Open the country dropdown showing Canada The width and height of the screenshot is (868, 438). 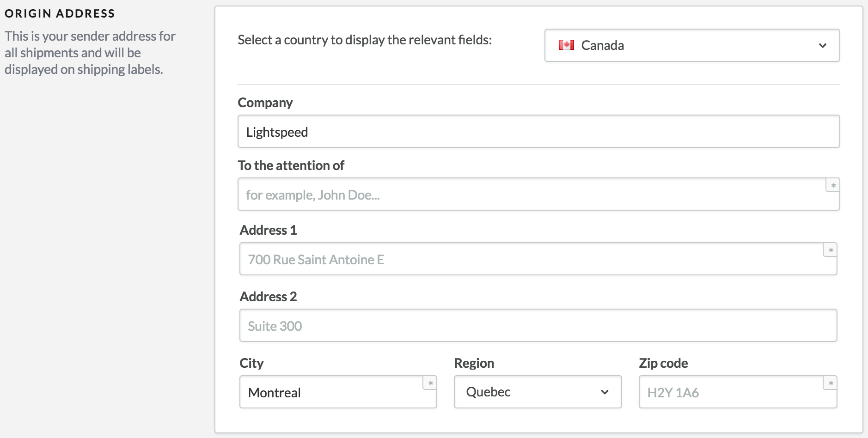tap(691, 45)
